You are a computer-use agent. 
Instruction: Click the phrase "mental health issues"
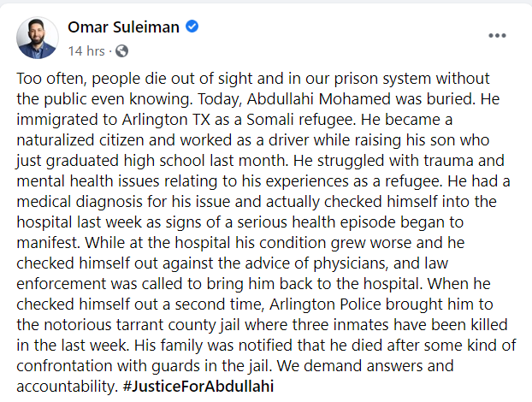[x=88, y=181]
